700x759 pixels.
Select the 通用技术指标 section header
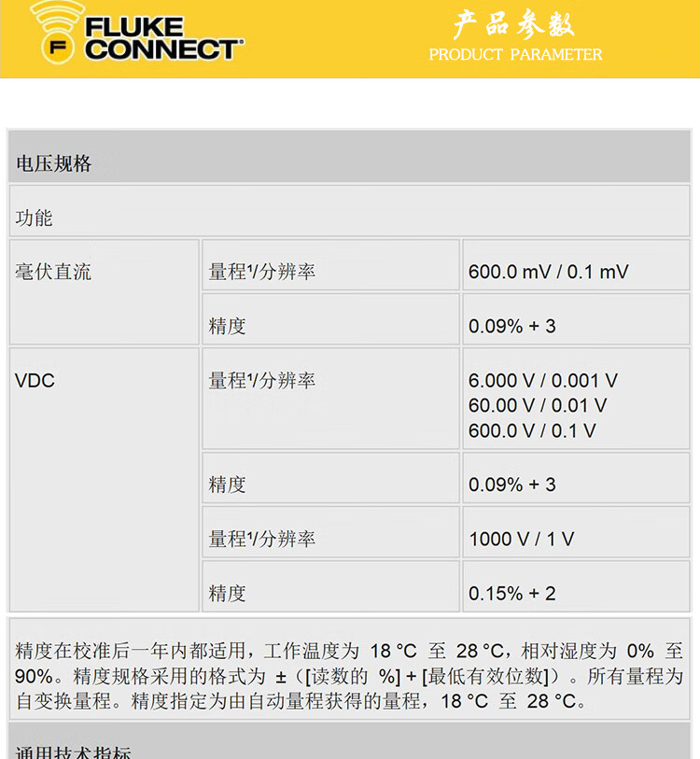(349, 741)
